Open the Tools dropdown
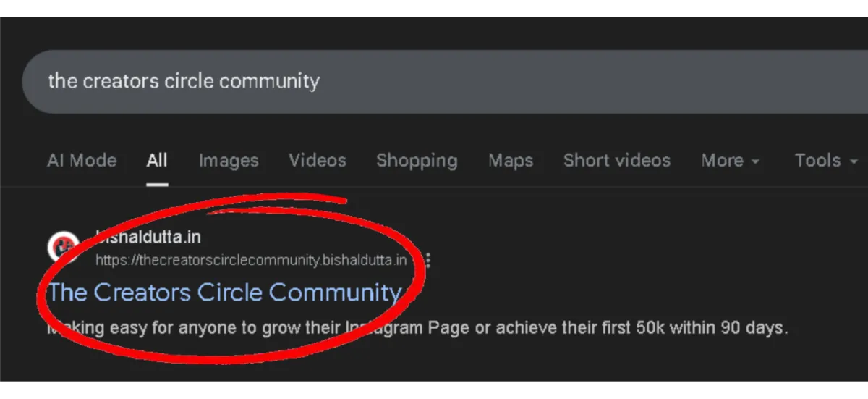Image resolution: width=868 pixels, height=399 pixels. pos(826,161)
